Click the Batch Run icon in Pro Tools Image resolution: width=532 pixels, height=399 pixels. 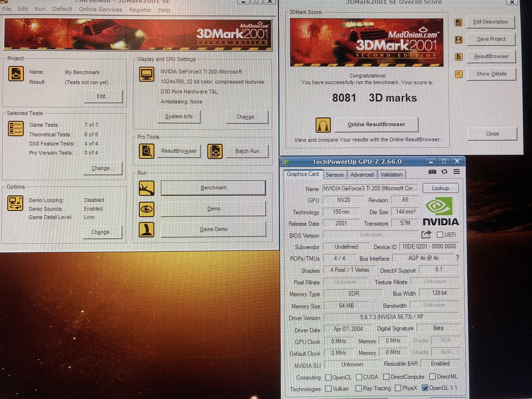[x=215, y=151]
